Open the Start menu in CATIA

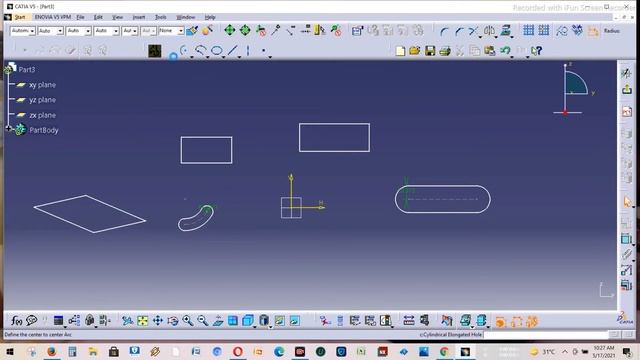coord(20,17)
